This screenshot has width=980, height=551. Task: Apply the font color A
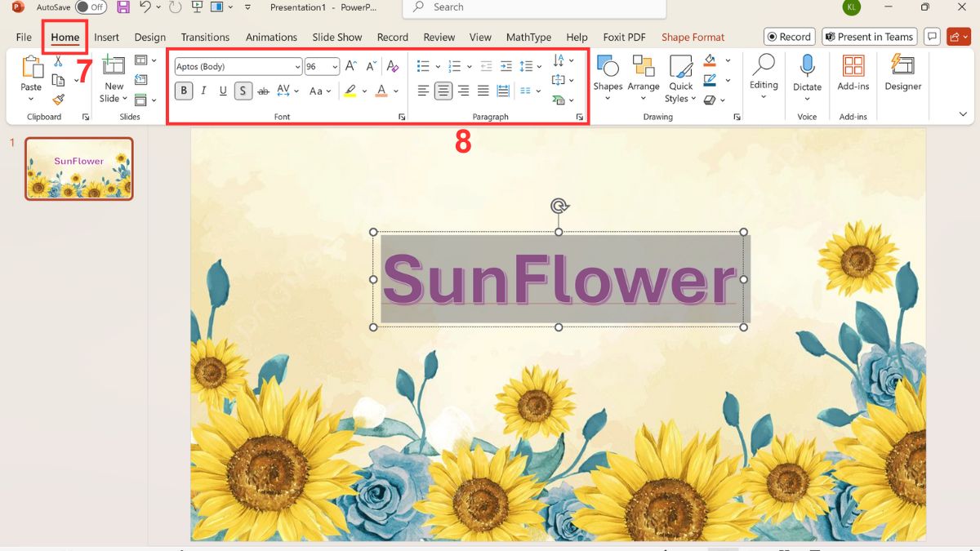click(x=381, y=91)
